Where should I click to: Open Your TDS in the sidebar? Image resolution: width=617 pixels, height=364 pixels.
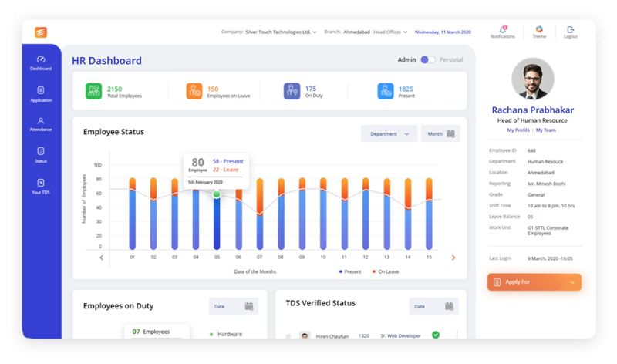(x=41, y=186)
